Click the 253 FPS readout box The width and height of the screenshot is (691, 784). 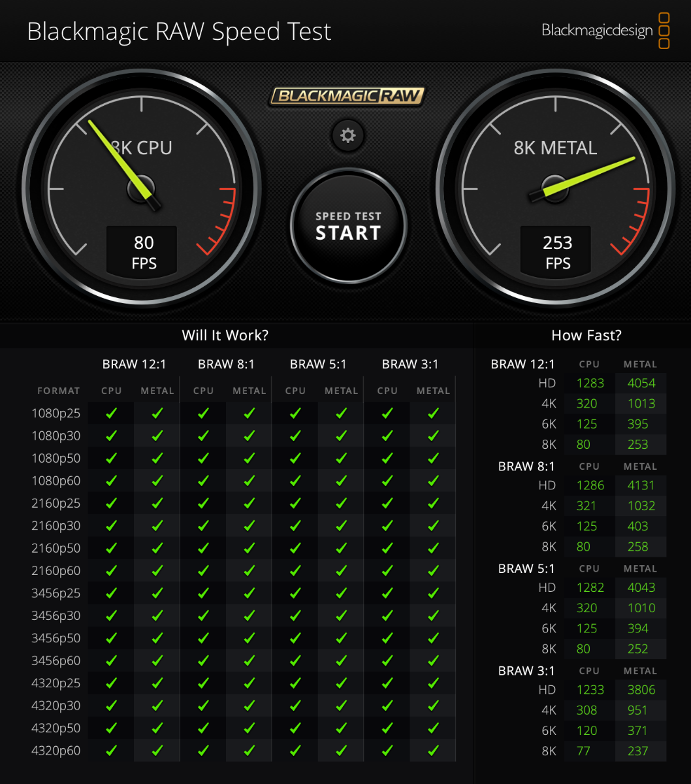point(556,250)
